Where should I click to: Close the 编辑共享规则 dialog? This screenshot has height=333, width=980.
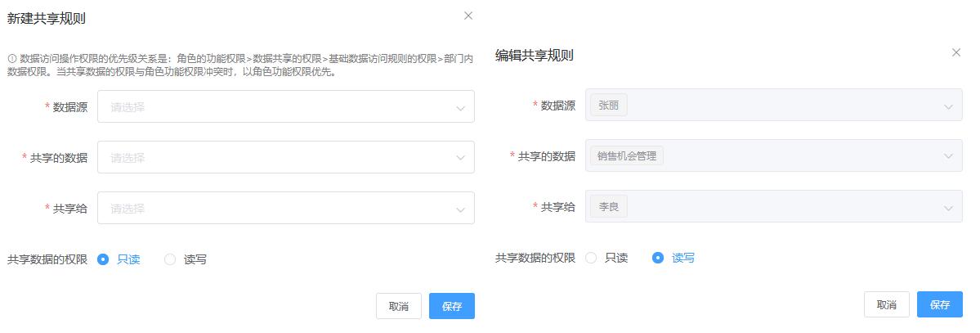[955, 52]
